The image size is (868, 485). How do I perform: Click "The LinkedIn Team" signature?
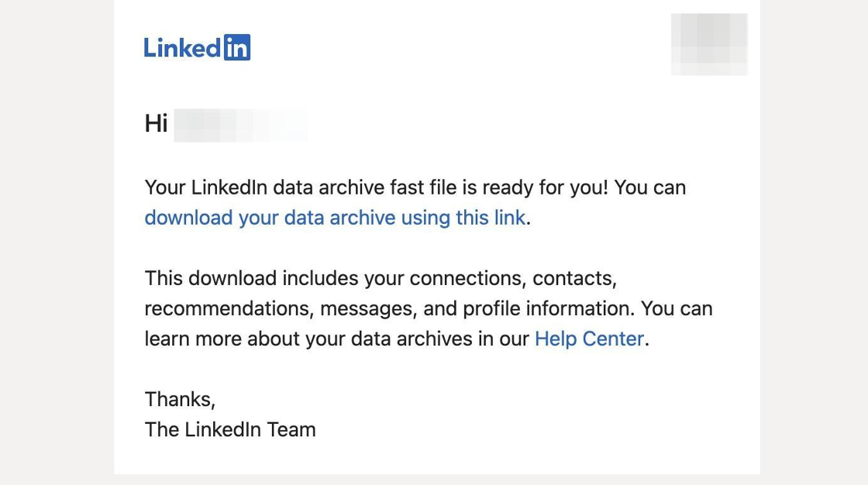[x=230, y=430]
